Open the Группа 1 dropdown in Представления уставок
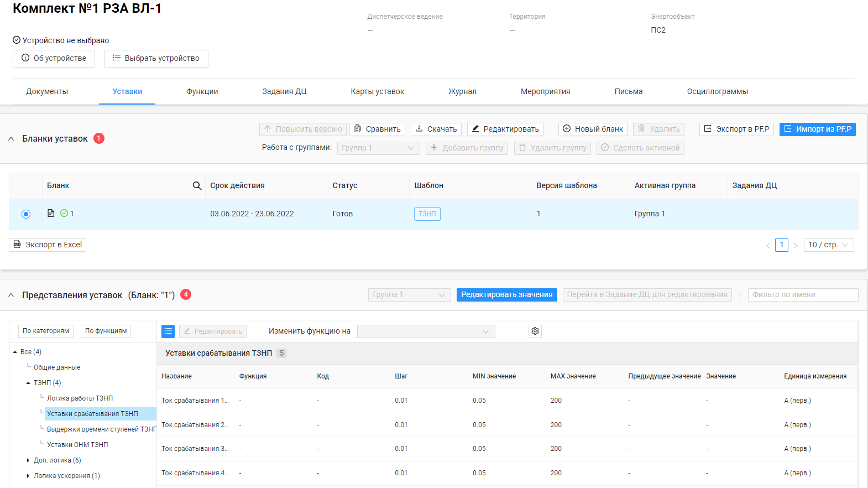Image resolution: width=868 pixels, height=488 pixels. coord(409,295)
